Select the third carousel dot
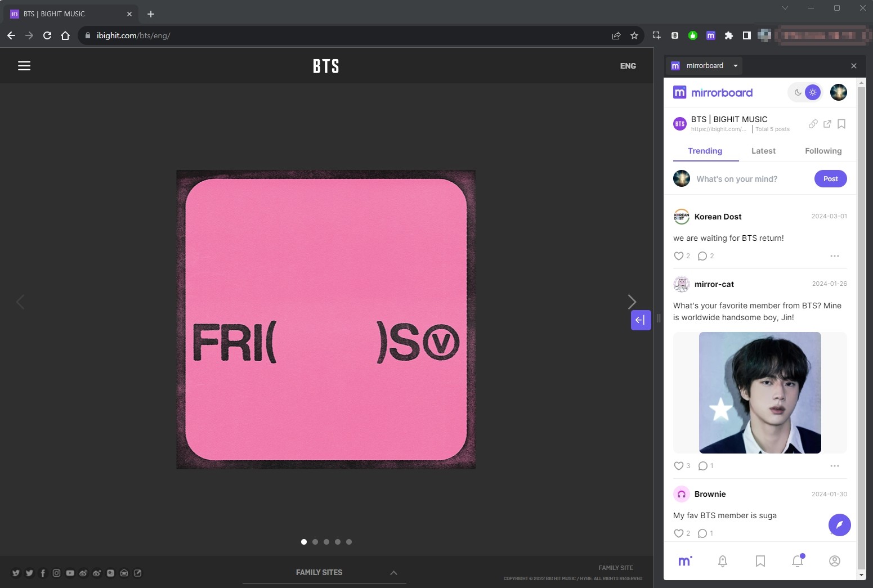Image resolution: width=873 pixels, height=588 pixels. coord(326,542)
